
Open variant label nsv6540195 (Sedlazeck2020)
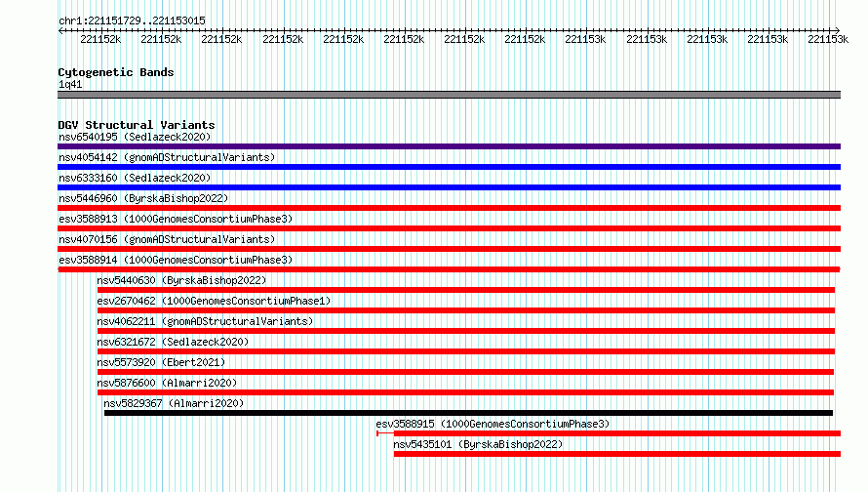point(135,137)
